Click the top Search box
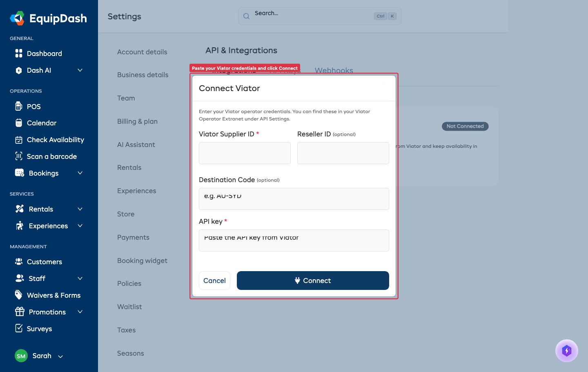This screenshot has height=372, width=588. point(320,16)
